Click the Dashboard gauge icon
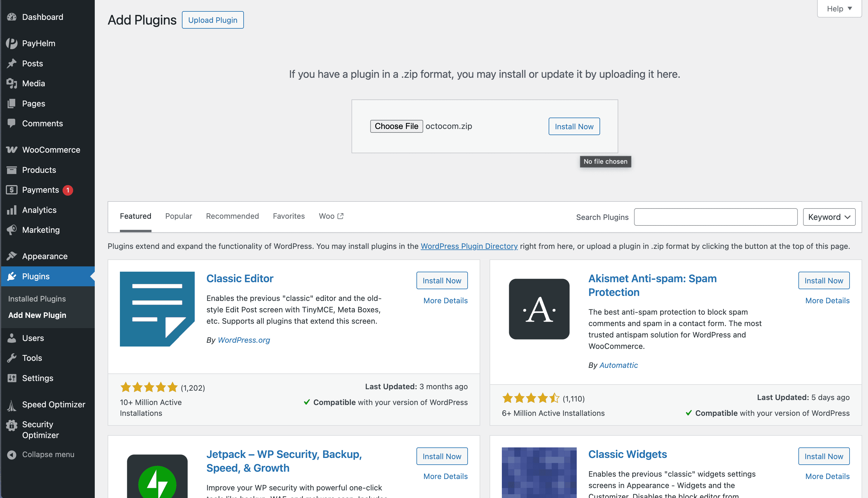This screenshot has width=868, height=498. click(x=12, y=17)
